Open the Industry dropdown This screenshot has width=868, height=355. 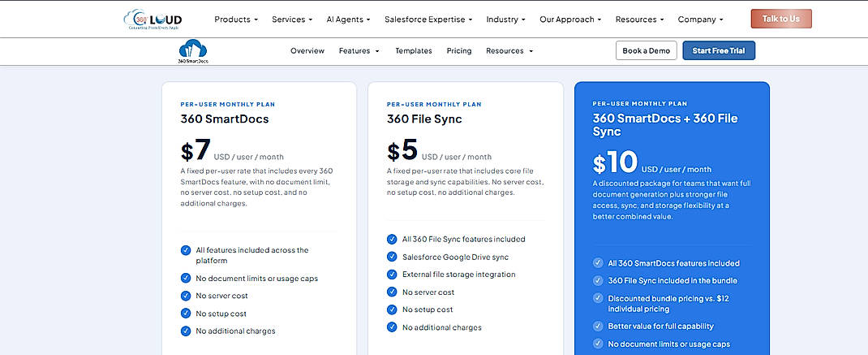506,19
